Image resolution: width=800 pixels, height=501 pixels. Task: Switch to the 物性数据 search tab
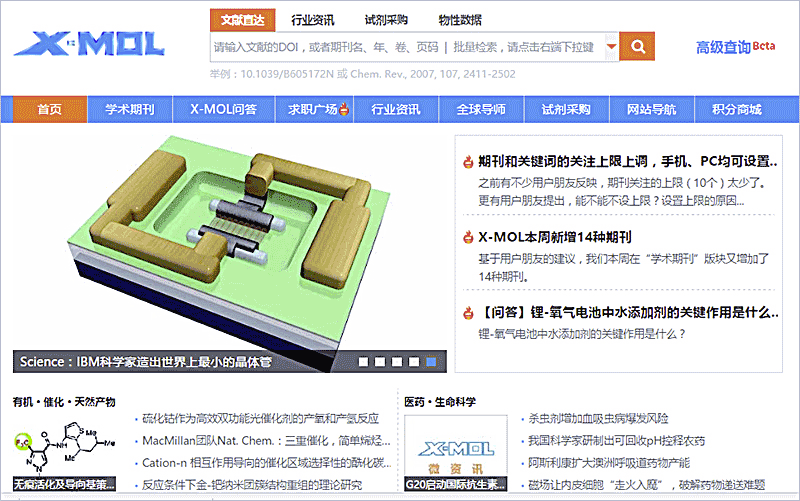[459, 20]
